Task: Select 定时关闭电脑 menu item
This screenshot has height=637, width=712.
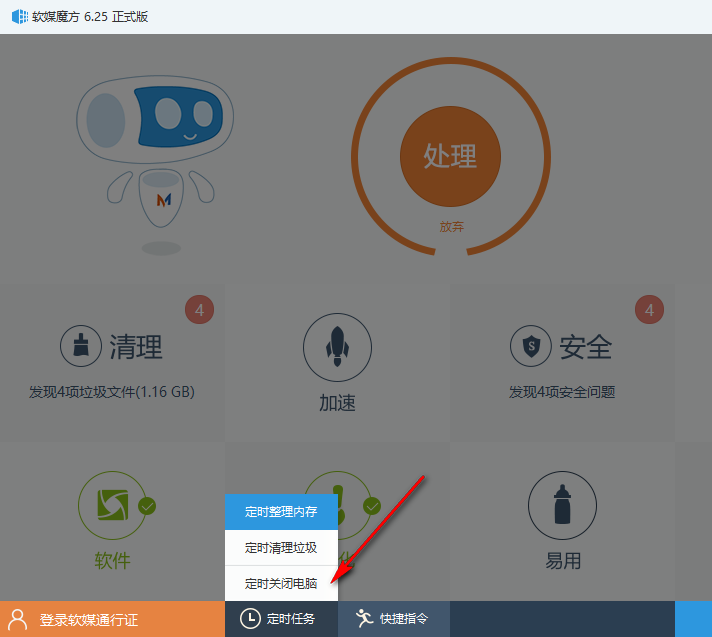Action: [281, 583]
